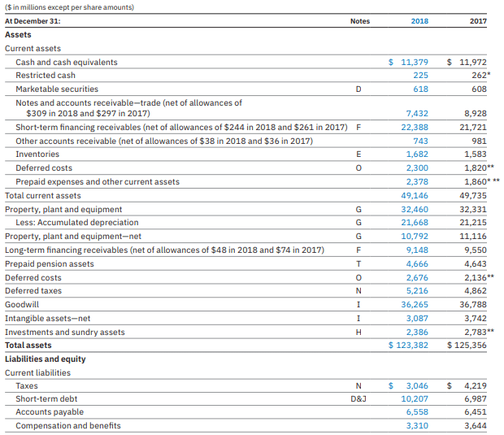The width and height of the screenshot is (504, 435).
Task: Select the 'Prepaid pension assets' label
Action: pos(50,264)
